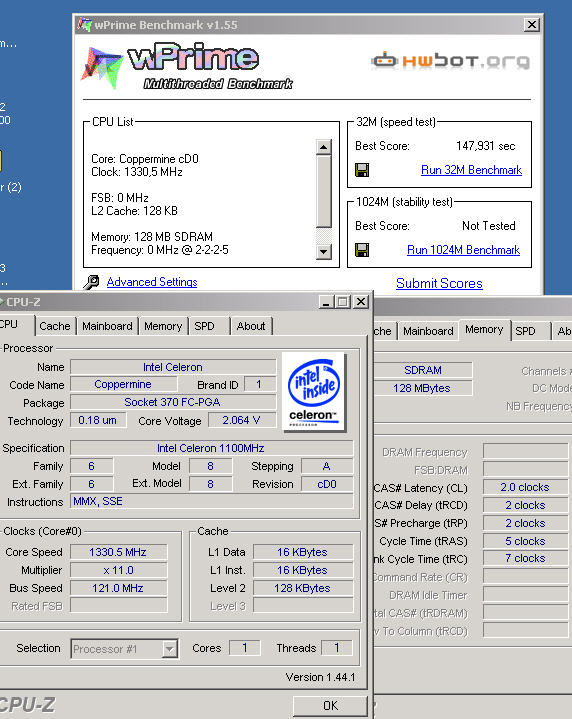Select Memory tab in the background CPU-Z window
Viewport: 572px width, 719px height.
click(x=484, y=329)
